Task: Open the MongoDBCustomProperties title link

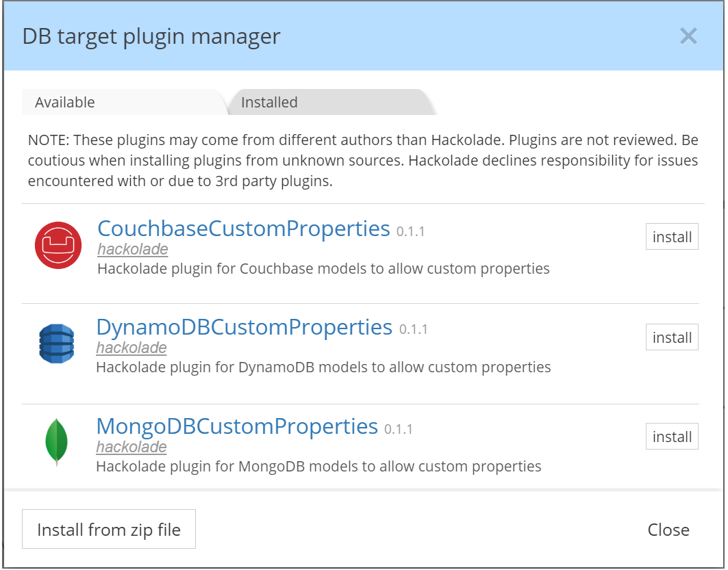Action: tap(237, 426)
